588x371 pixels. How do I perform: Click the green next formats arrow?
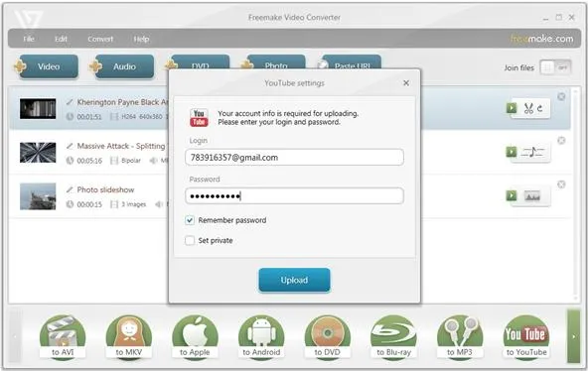coord(573,336)
